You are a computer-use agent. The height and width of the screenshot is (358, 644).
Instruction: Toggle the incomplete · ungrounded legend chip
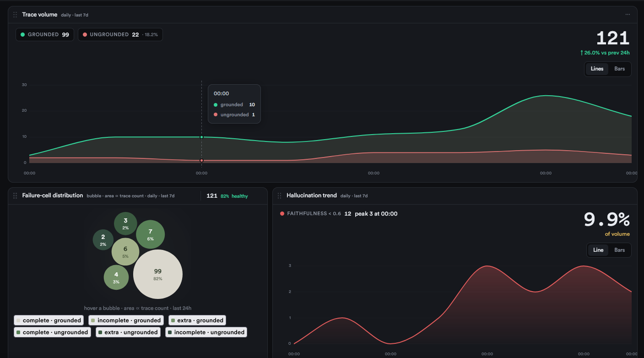pos(206,332)
